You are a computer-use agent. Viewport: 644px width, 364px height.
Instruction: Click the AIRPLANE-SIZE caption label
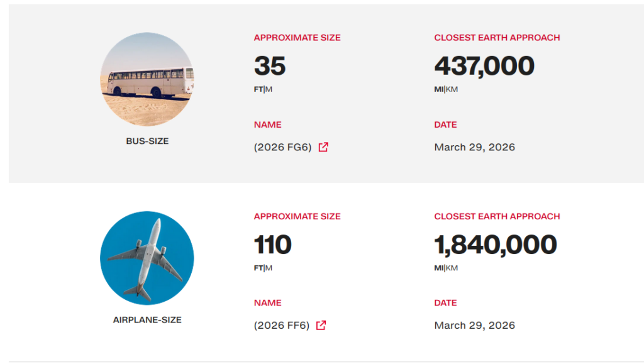pyautogui.click(x=147, y=320)
